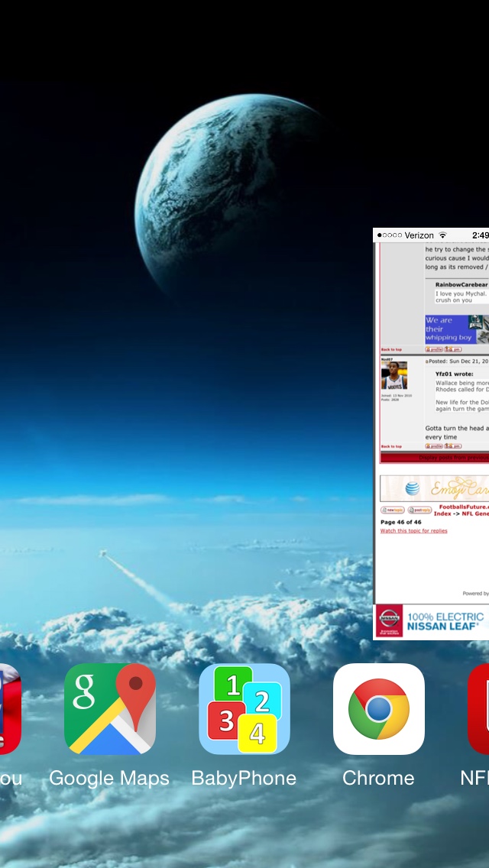
Task: Click the RainbowCarebear quote author name
Action: point(461,284)
